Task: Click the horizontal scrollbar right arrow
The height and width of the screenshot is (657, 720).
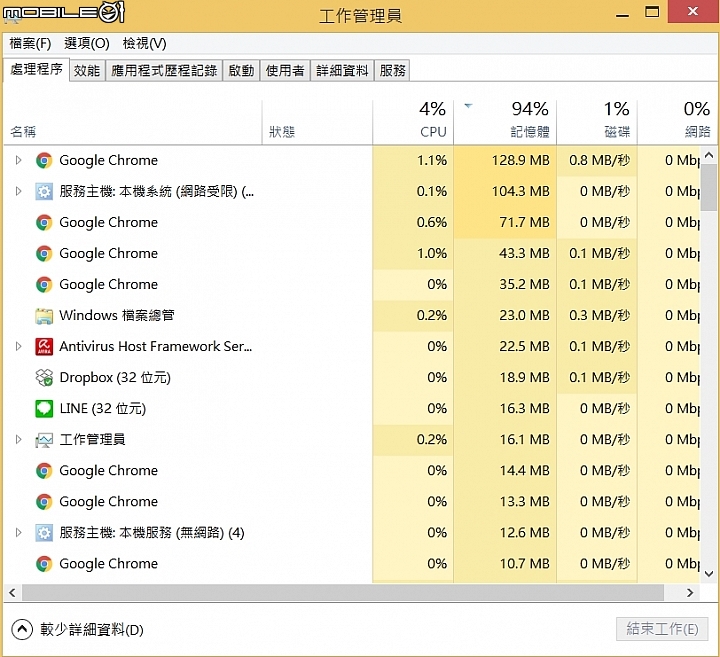Action: point(690,593)
